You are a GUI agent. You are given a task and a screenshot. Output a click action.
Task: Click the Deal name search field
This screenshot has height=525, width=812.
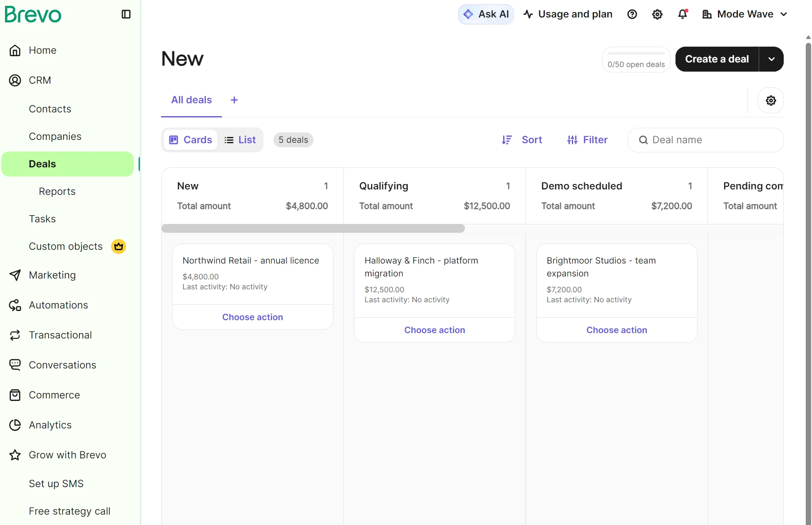point(705,140)
